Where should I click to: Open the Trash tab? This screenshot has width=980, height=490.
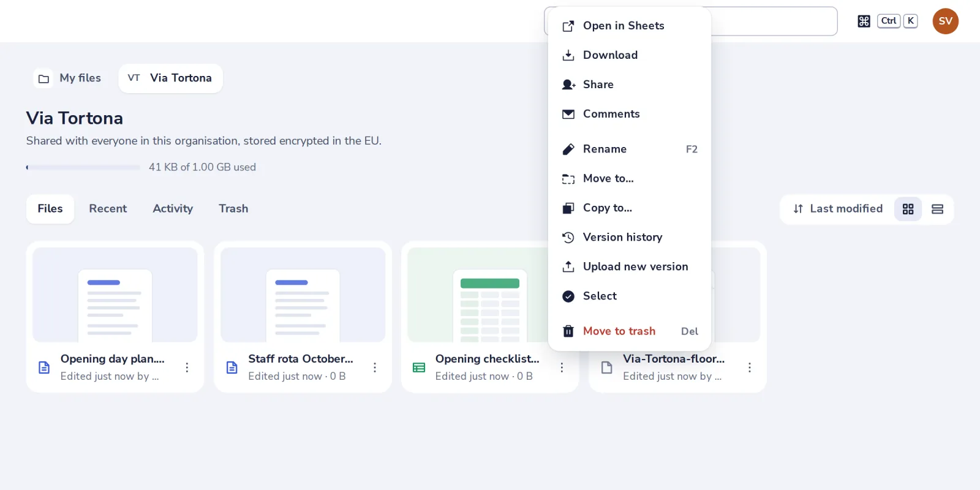coord(233,209)
